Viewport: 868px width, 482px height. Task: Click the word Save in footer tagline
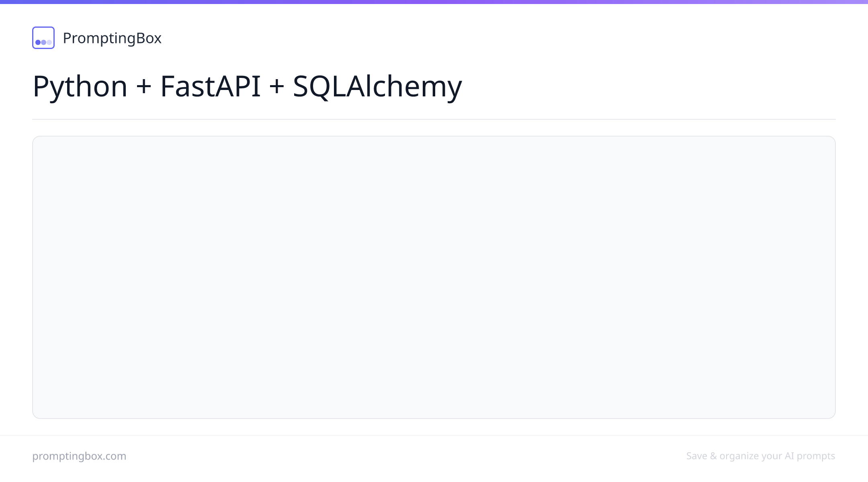point(697,456)
